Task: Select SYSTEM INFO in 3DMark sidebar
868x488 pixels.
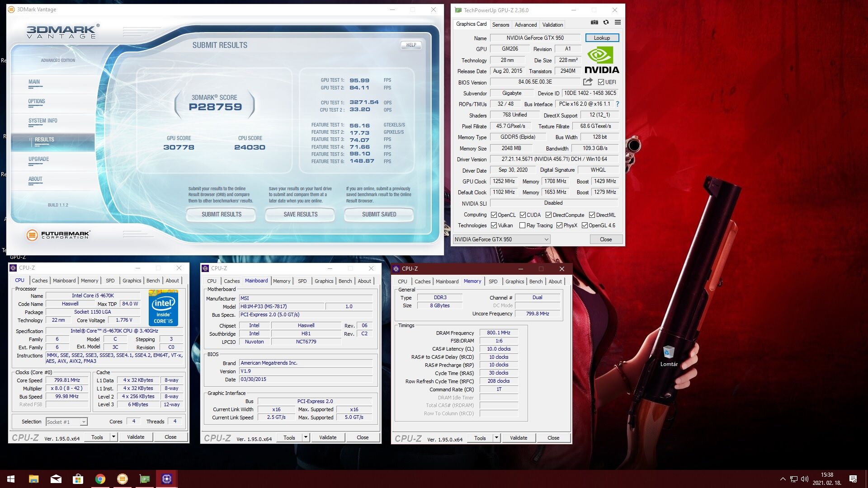Action: click(x=43, y=121)
